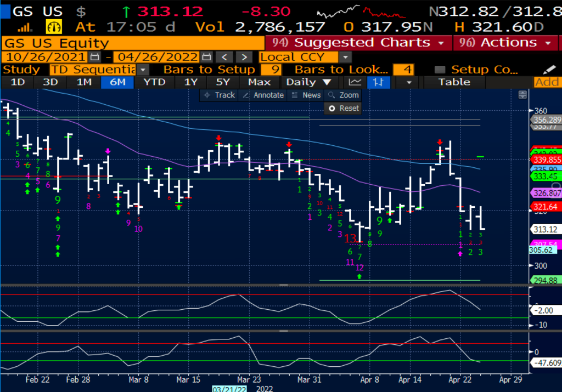Click the Bars to Setup value 9
This screenshot has height=392, width=562.
click(x=271, y=70)
